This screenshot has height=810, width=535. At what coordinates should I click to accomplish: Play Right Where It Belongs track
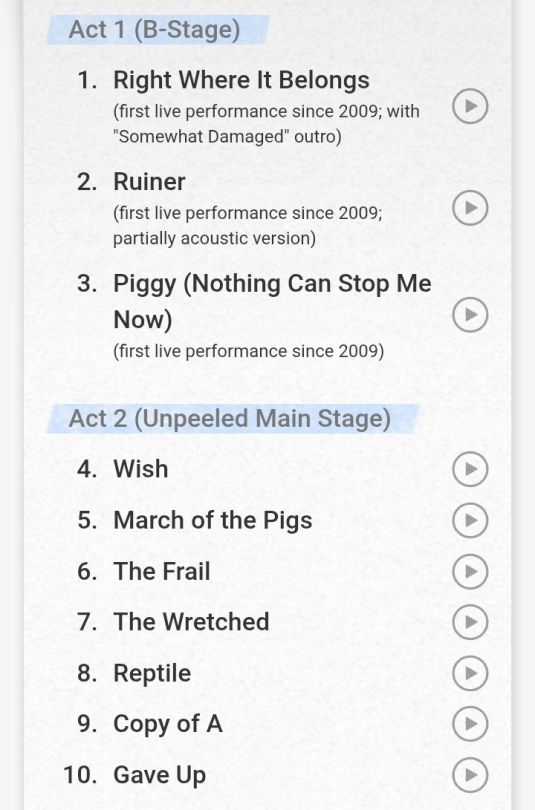[x=470, y=106]
